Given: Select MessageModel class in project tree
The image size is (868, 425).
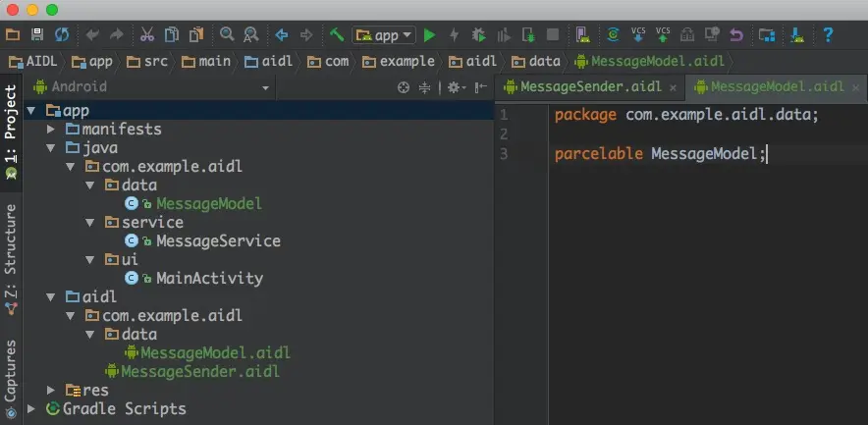Looking at the screenshot, I should pos(209,203).
